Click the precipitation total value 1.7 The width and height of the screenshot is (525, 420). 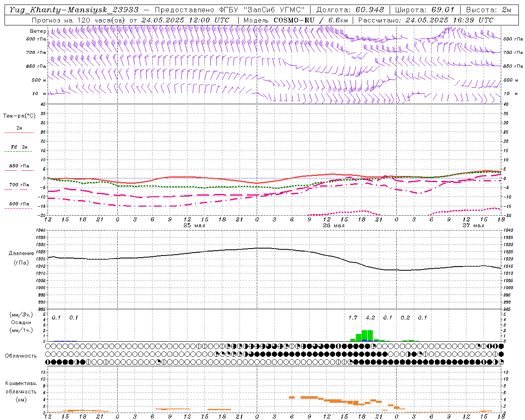pyautogui.click(x=353, y=317)
